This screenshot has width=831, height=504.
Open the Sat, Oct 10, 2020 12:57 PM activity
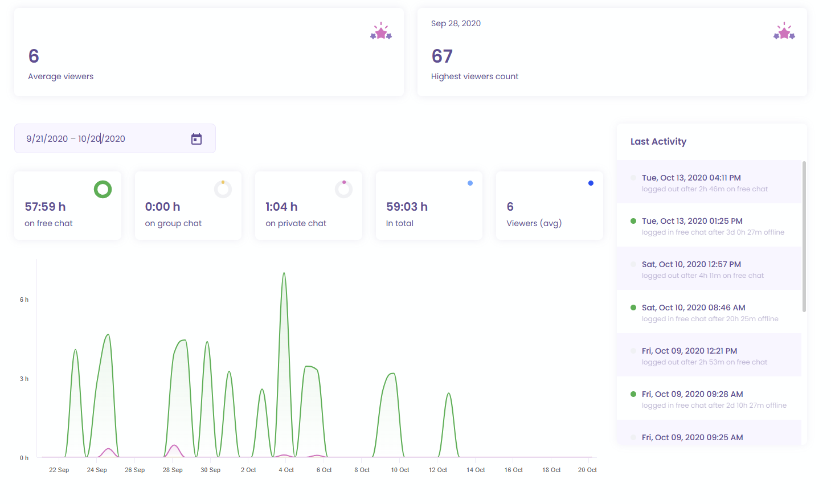709,269
